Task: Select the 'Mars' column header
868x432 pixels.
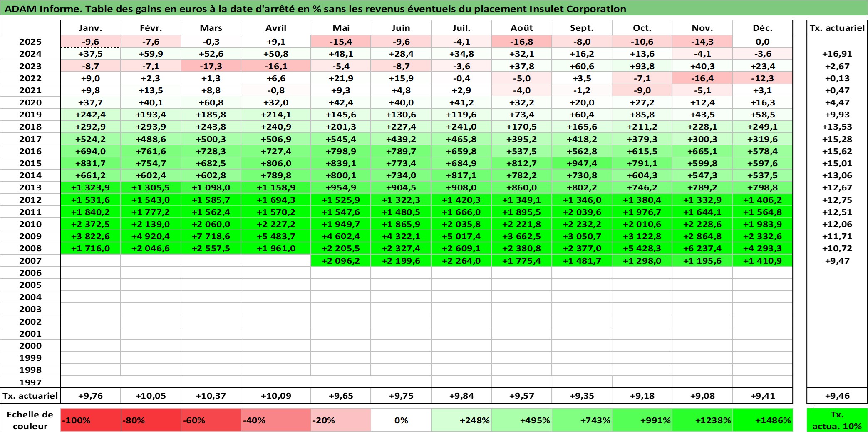Action: tap(211, 28)
